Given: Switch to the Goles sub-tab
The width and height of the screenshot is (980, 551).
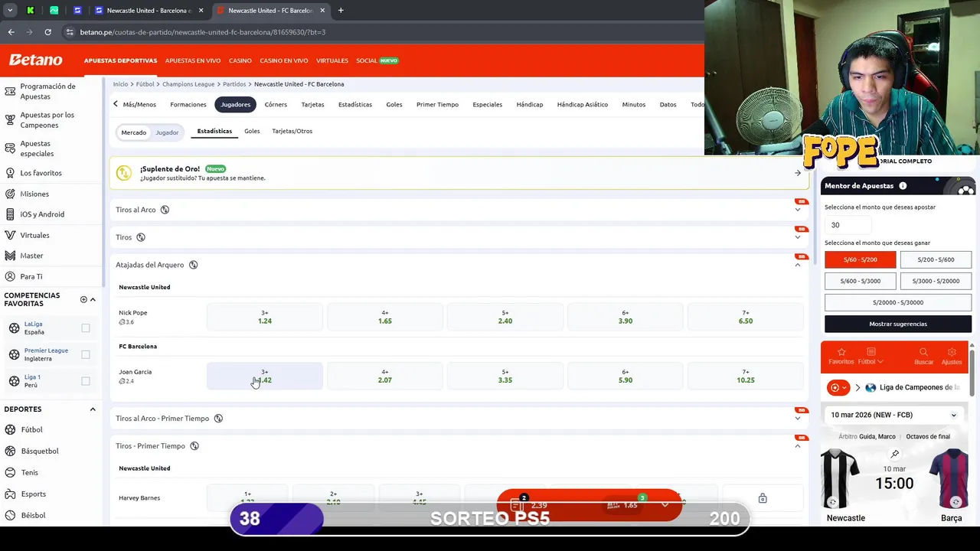Looking at the screenshot, I should (x=252, y=131).
